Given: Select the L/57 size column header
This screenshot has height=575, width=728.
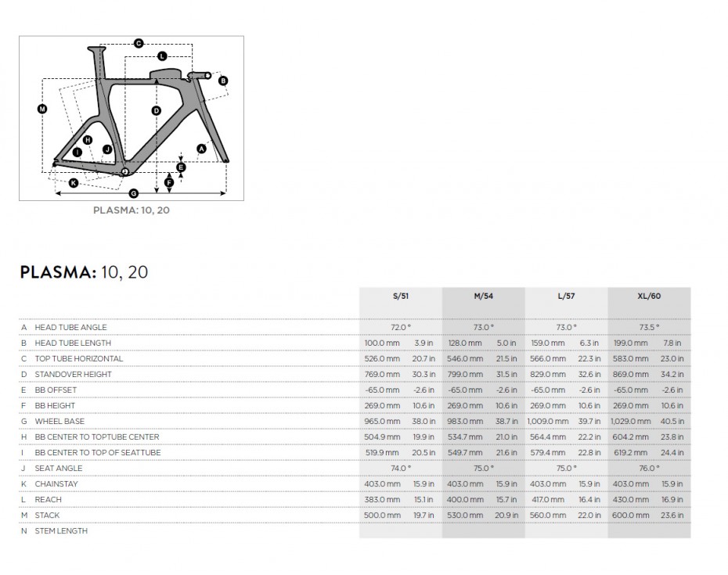Looking at the screenshot, I should (x=566, y=296).
